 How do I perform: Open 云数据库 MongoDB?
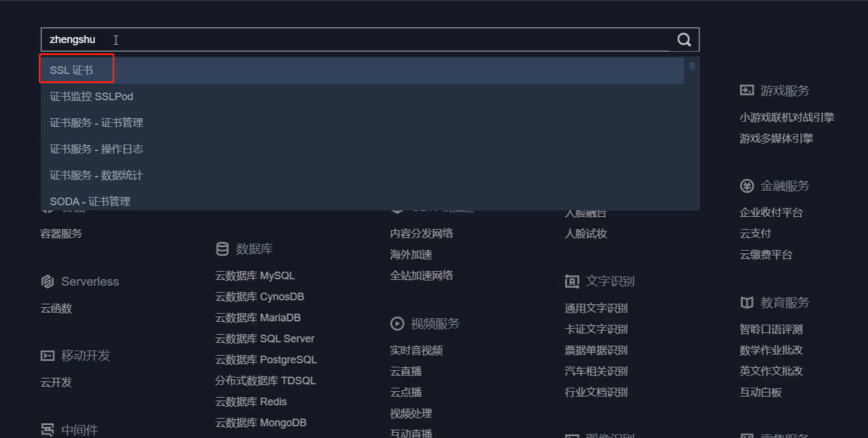tap(261, 423)
